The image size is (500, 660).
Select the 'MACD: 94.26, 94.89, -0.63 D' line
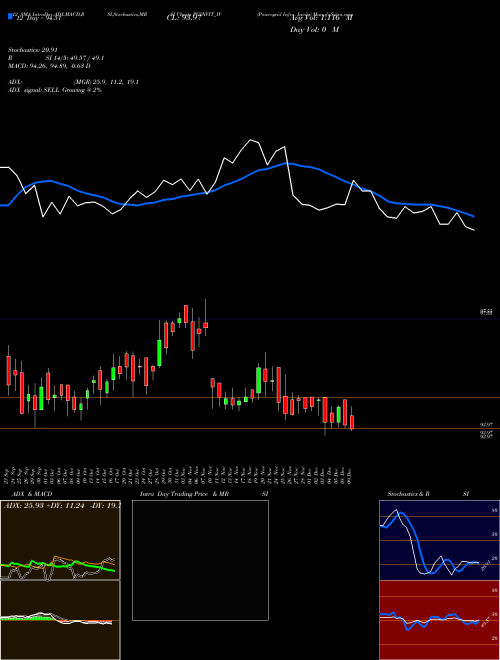pos(49,66)
